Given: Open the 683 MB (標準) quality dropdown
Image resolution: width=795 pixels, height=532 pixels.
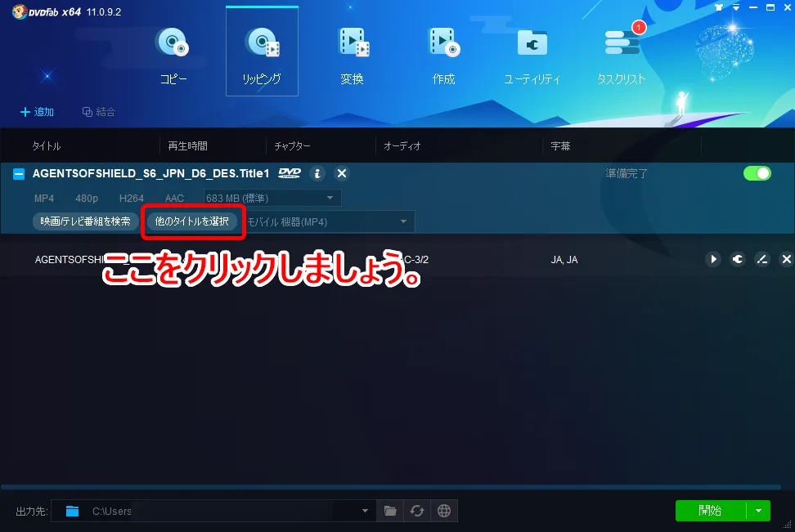Looking at the screenshot, I should click(272, 198).
